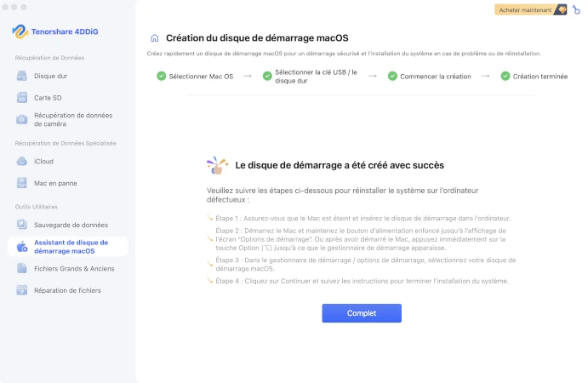Click the Fichiers Grands & Anciens icon

coord(22,268)
